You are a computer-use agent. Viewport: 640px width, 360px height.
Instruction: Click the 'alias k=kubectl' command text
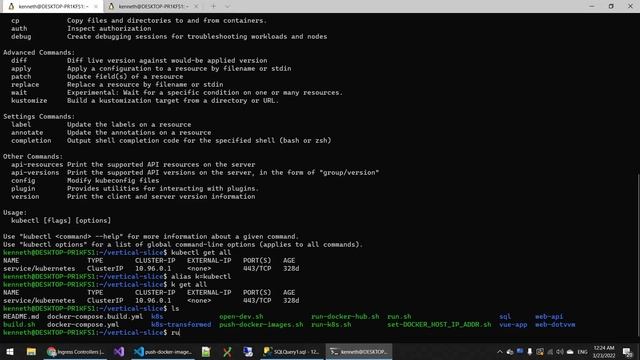201,276
